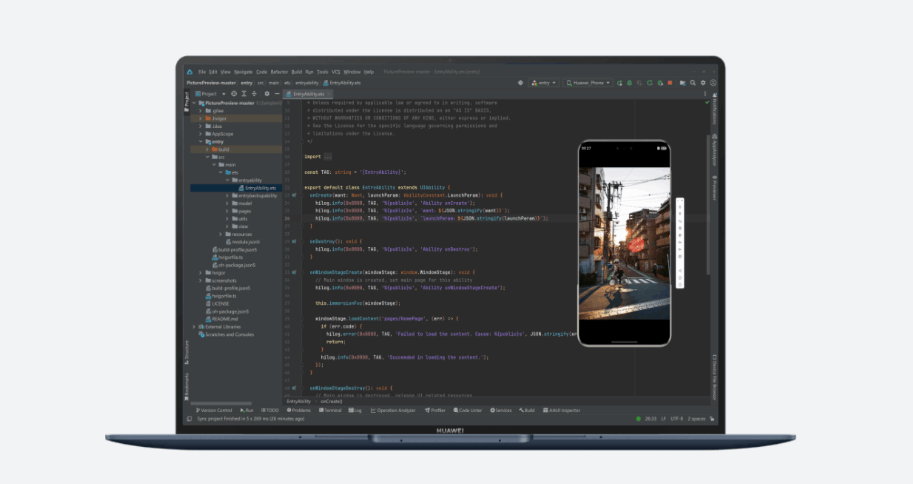Select LICENSE file in project tree
This screenshot has height=484, width=913.
point(217,303)
